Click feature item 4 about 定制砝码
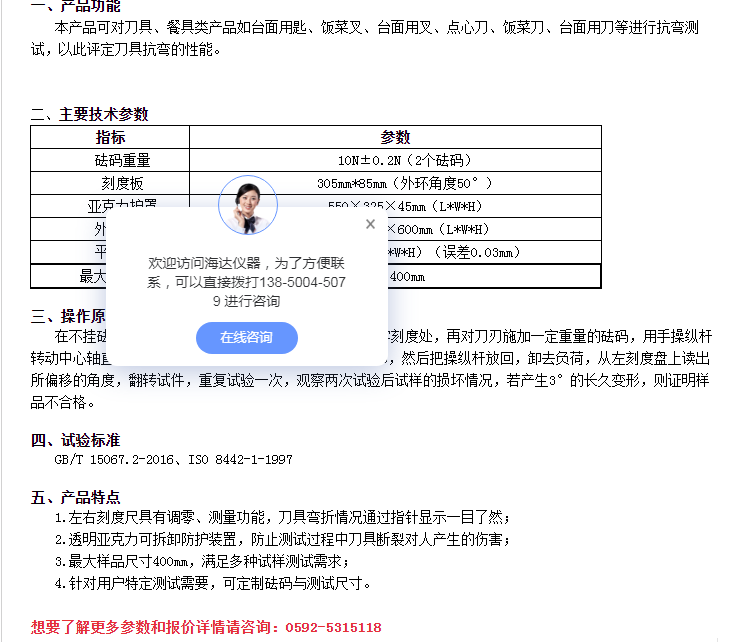The height and width of the screenshot is (642, 746). tap(213, 584)
